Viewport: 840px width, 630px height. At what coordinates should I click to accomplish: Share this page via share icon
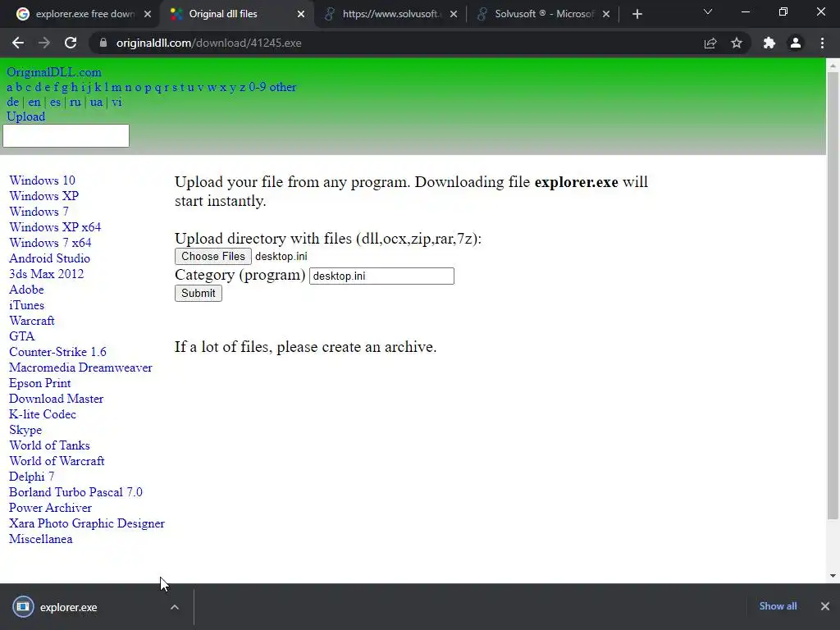(x=710, y=43)
